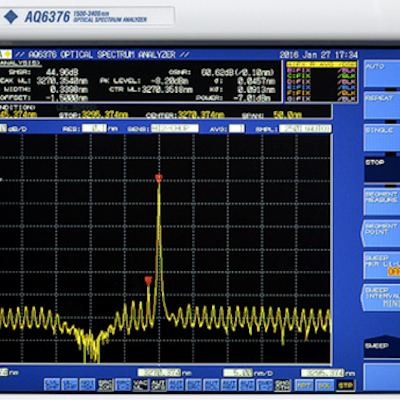This screenshot has width=400, height=400.
Task: Open the SEGMENT POINT setting
Action: point(381,233)
